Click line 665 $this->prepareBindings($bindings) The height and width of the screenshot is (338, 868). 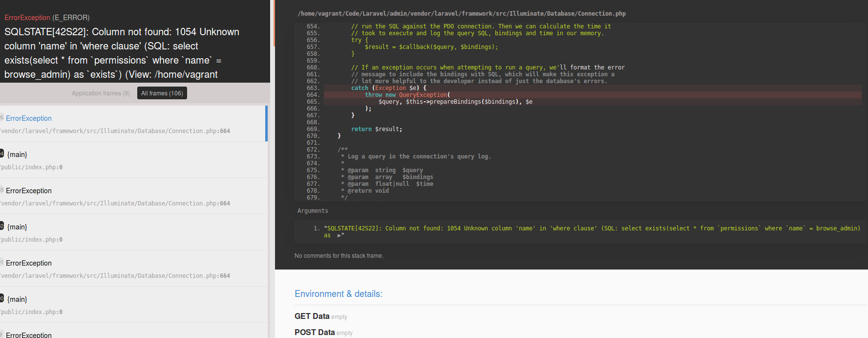coord(455,102)
